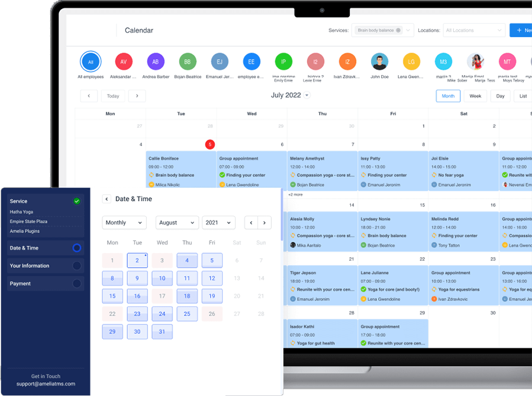Click the Today button
Screen dimensions: 532x396
113,96
